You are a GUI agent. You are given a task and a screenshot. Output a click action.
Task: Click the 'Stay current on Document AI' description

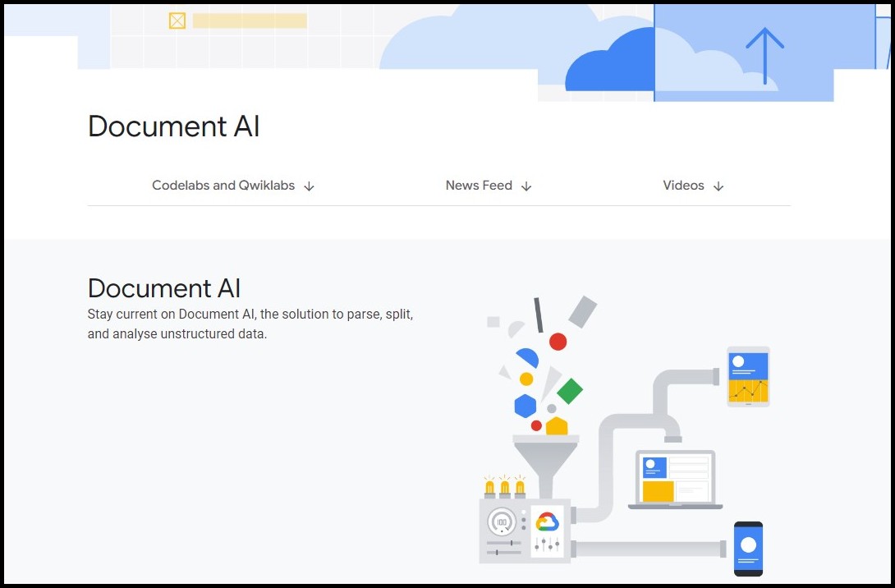[250, 324]
